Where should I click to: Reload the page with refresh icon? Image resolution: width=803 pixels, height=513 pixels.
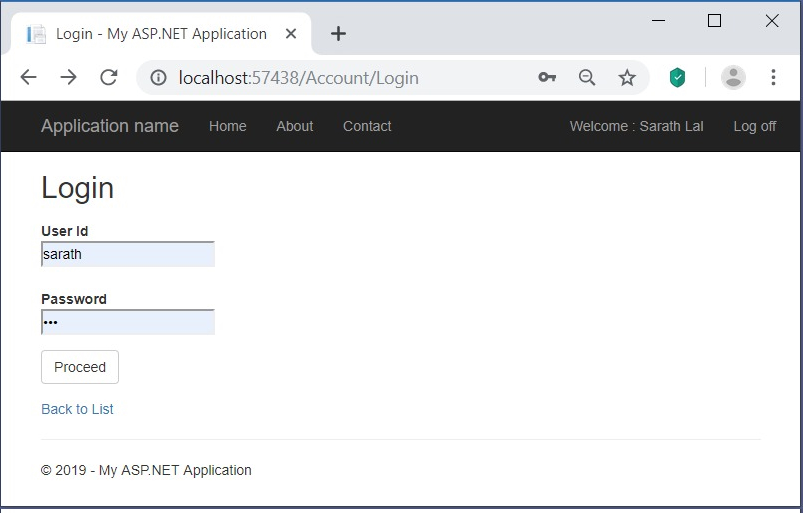[x=109, y=78]
